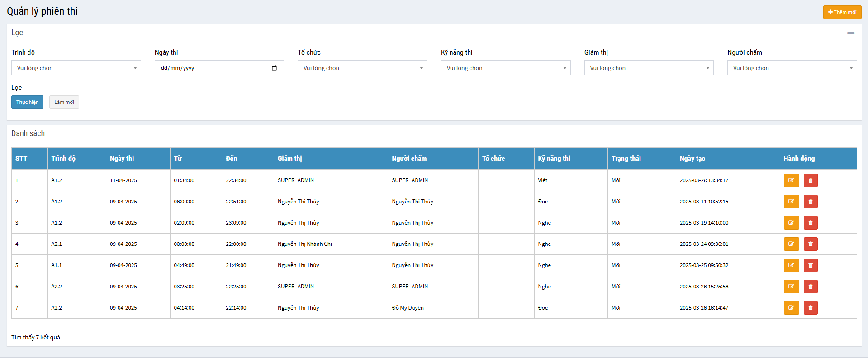The image size is (868, 362).
Task: Edit row 7 with Đỗ Mỹ Duyên grader
Action: 791,308
